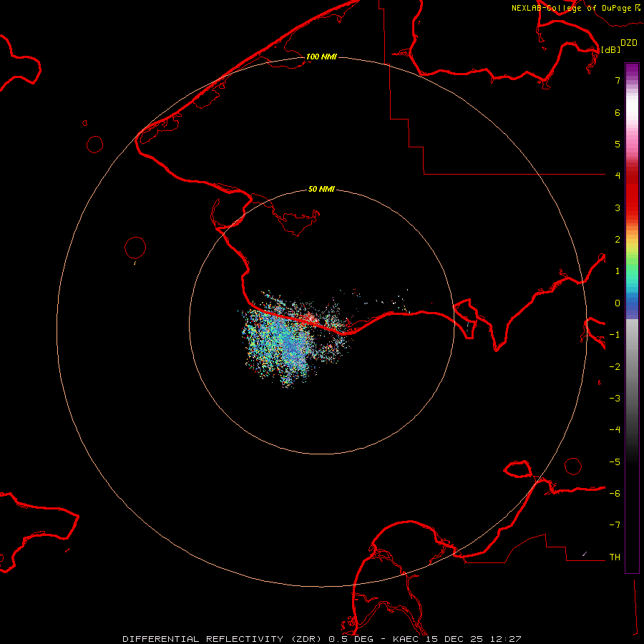Click the DZD color scale title
Viewport: 644px width, 644px height.
629,43
